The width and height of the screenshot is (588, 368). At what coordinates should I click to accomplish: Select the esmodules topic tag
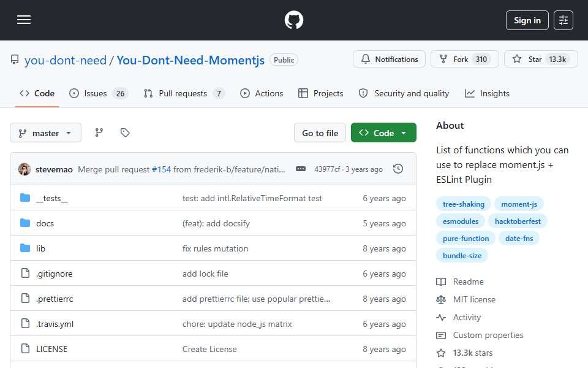(x=461, y=221)
